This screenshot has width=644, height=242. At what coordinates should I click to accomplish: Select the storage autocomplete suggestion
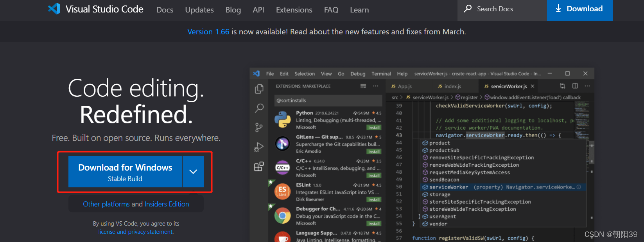[504, 194]
